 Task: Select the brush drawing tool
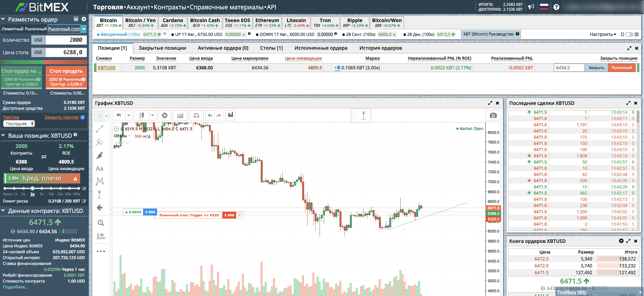[x=100, y=155]
